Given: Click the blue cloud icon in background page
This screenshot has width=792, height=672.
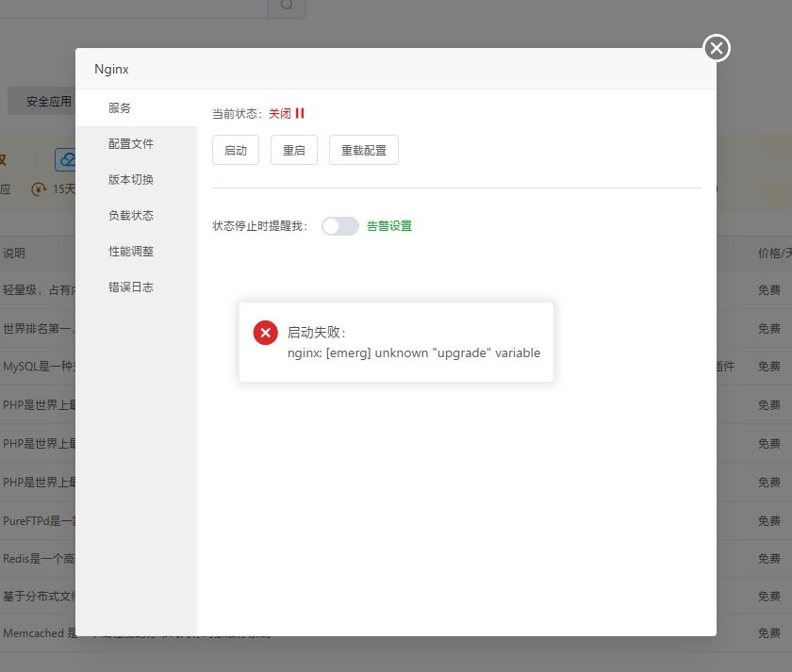Looking at the screenshot, I should click(66, 160).
